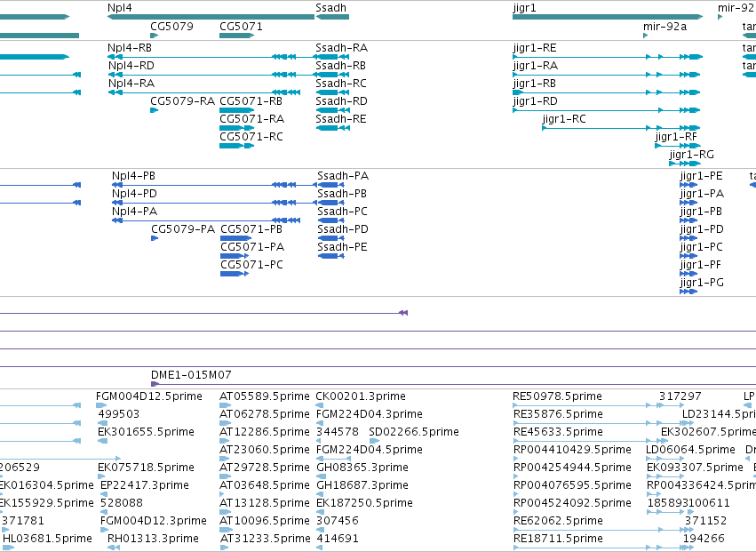Select protein label jigr1-PB

coord(701,212)
